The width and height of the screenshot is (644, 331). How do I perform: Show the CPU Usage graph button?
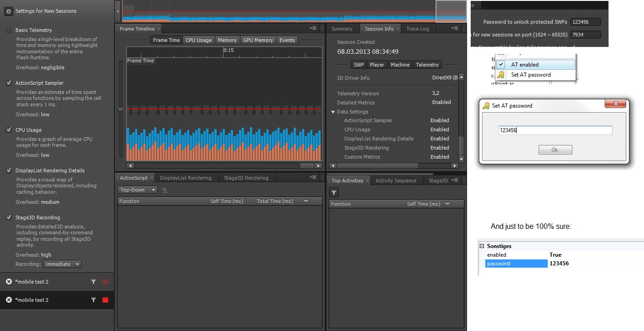198,40
